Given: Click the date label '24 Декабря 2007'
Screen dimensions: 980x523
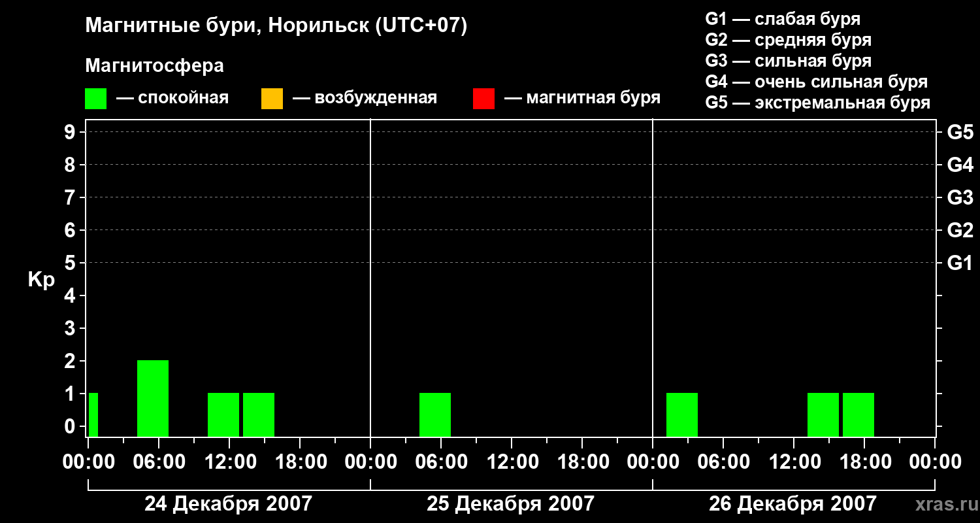Looking at the screenshot, I should pos(228,504).
